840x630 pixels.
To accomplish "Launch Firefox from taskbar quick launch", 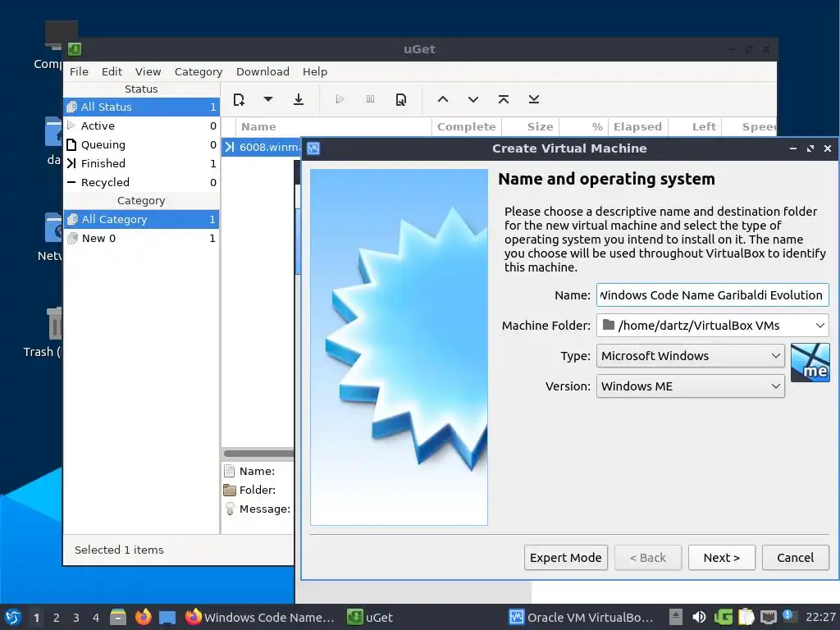I will [143, 617].
